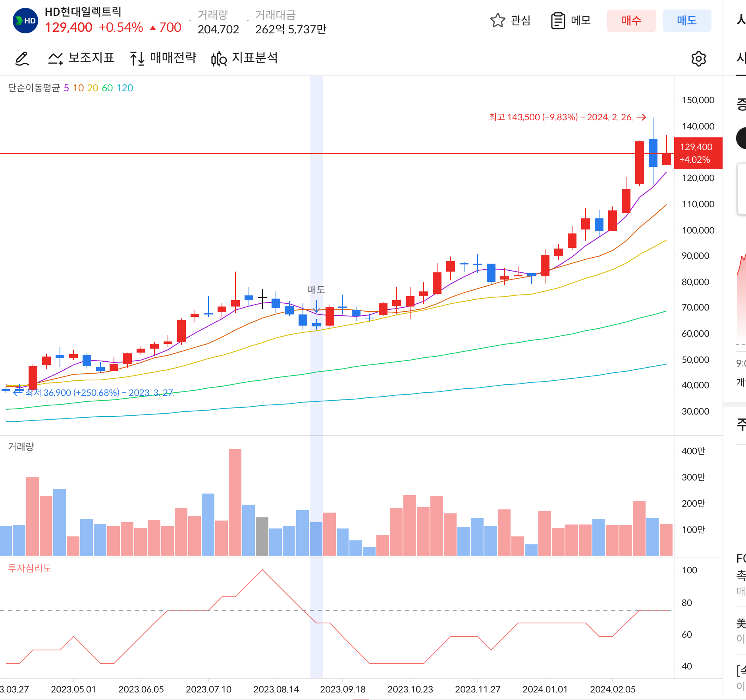Click the 20-day moving average label
746x700 pixels.
coord(93,88)
